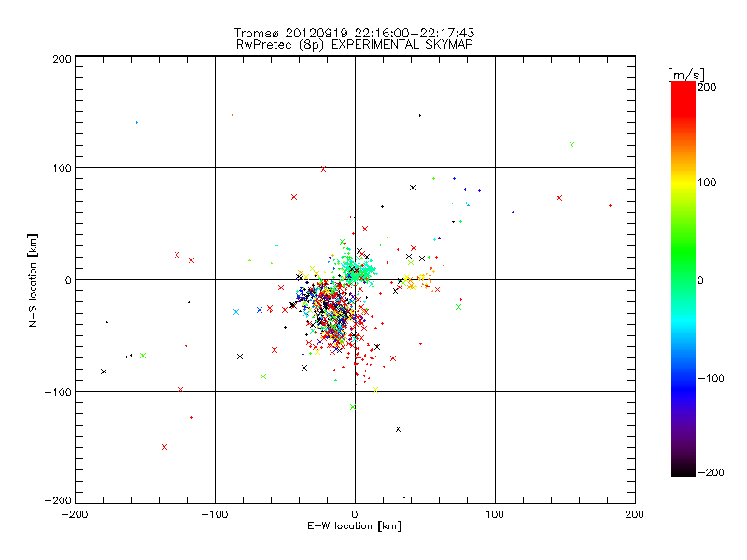747x560 pixels.
Task: Click the '100' tick label on N-S axis
Action: tap(62, 168)
